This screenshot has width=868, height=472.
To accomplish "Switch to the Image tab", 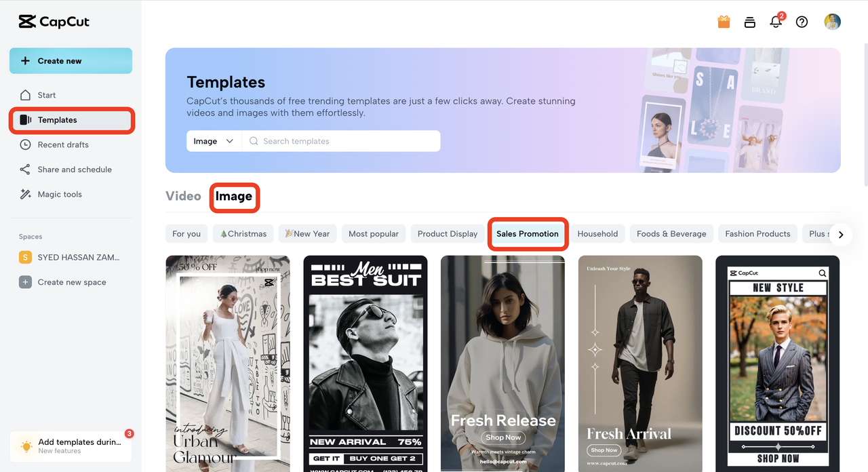I will tap(234, 196).
